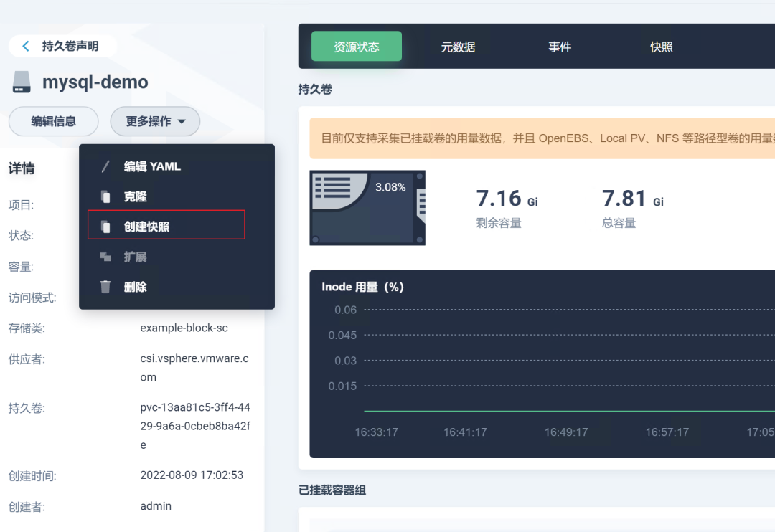Choose 创建快照 from the menu
This screenshot has width=775, height=532.
coord(166,227)
